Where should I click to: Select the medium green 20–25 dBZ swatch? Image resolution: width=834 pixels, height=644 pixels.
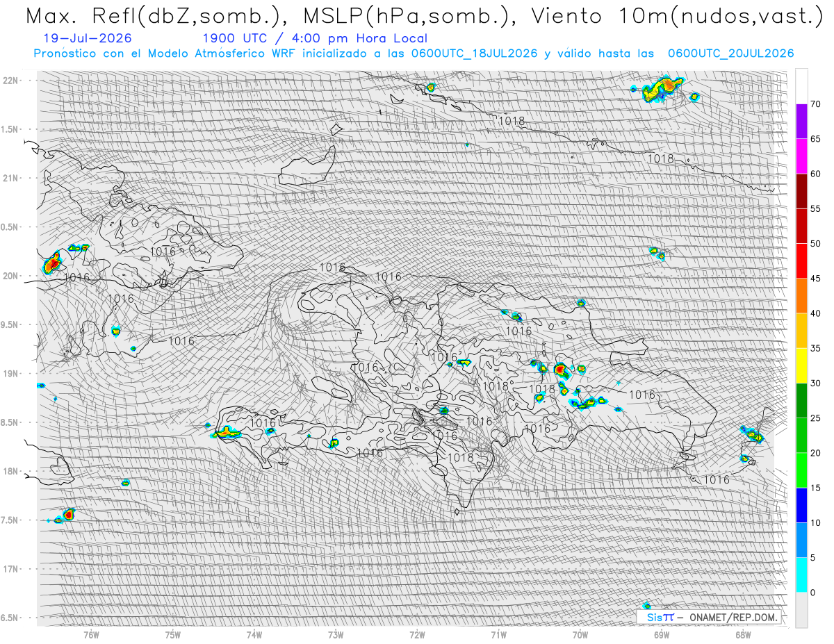click(801, 436)
